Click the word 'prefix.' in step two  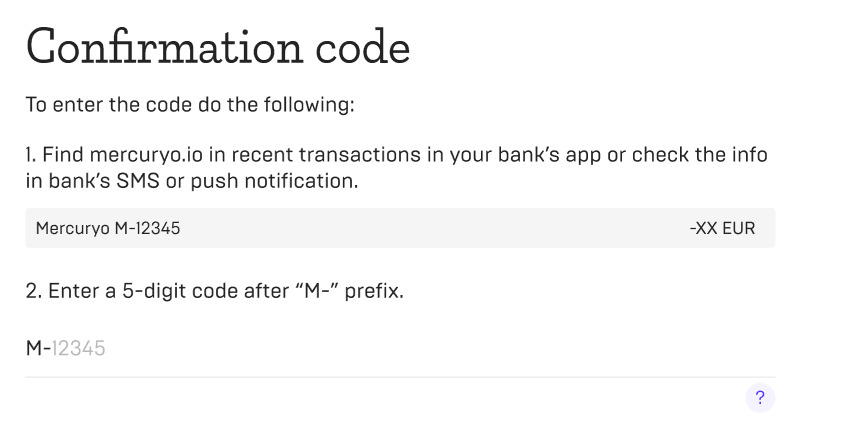[x=374, y=291]
